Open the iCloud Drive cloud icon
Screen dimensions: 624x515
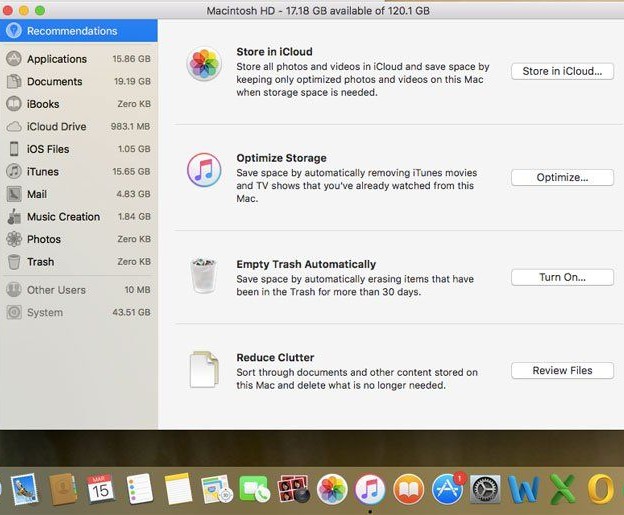coord(14,127)
